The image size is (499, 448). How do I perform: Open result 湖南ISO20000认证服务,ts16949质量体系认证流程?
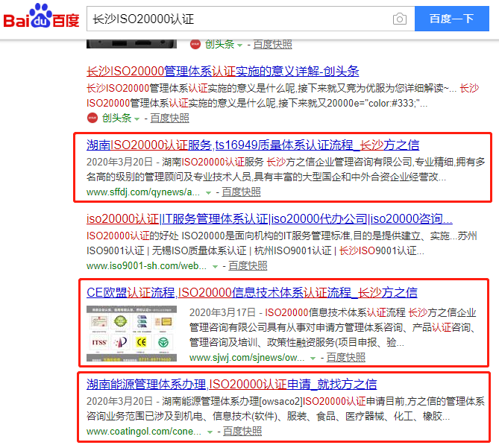(253, 145)
